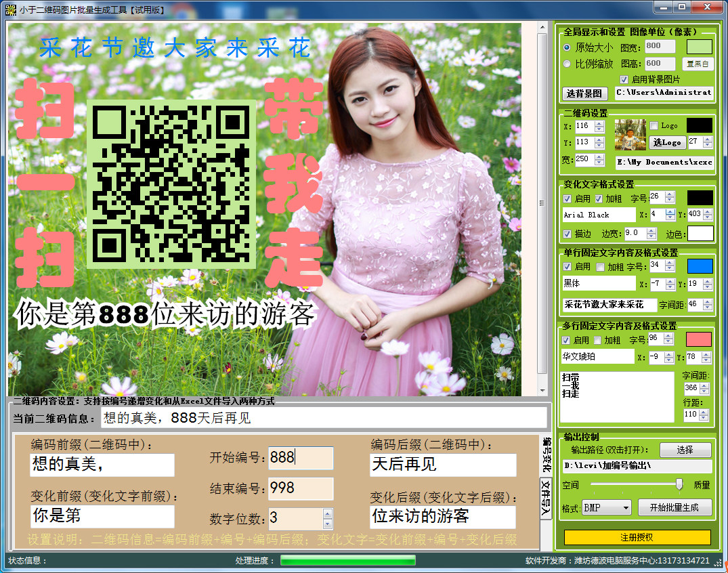Toggle 启用 in 多行固定文字 section
The image size is (728, 573).
point(566,341)
